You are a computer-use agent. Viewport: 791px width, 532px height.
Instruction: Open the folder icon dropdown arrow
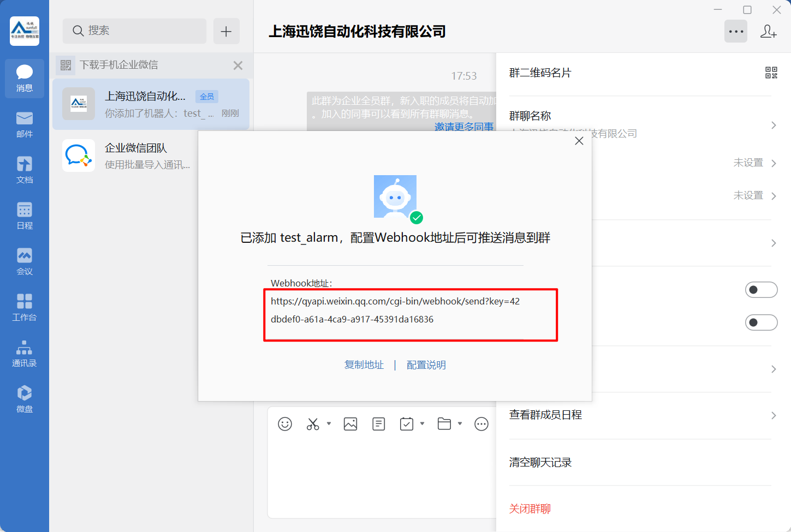(x=460, y=423)
